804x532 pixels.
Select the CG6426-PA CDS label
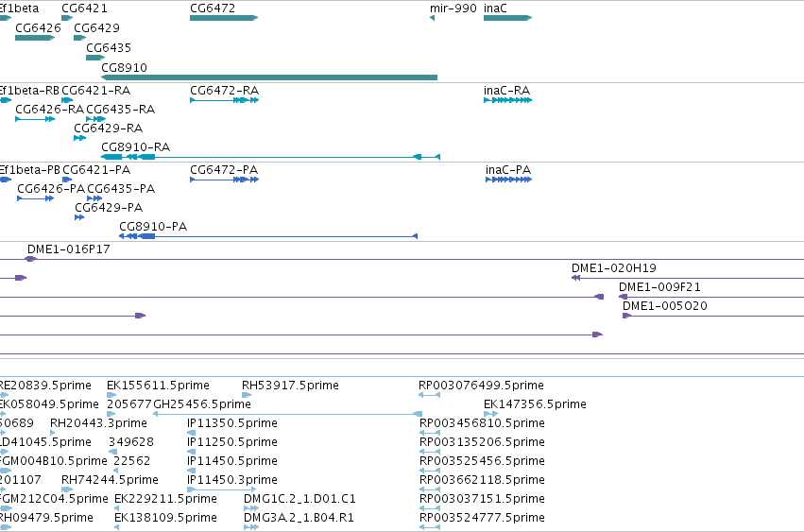click(x=51, y=189)
